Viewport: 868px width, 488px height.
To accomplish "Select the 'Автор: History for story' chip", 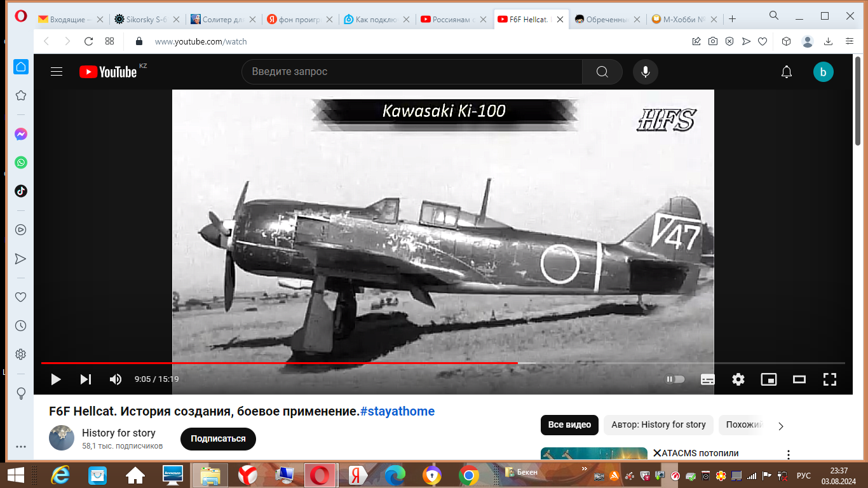I will [x=658, y=425].
